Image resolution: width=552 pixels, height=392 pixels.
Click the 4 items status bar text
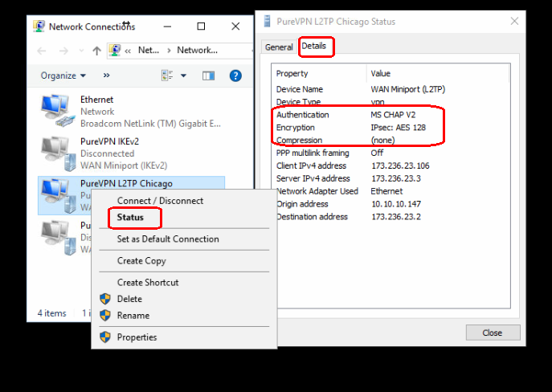click(51, 313)
